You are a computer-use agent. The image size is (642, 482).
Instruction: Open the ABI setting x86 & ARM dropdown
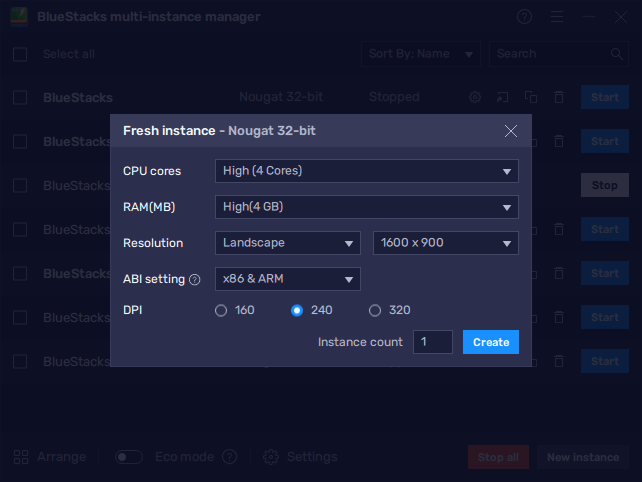(x=287, y=279)
